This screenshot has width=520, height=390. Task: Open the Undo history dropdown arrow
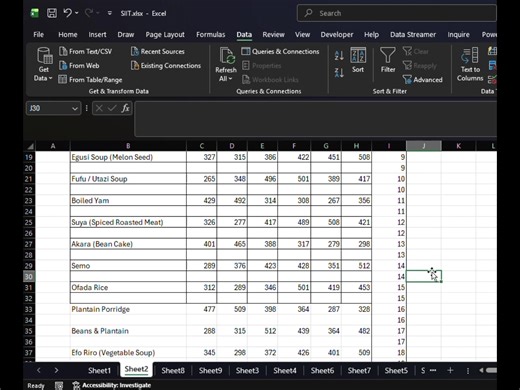click(x=77, y=13)
